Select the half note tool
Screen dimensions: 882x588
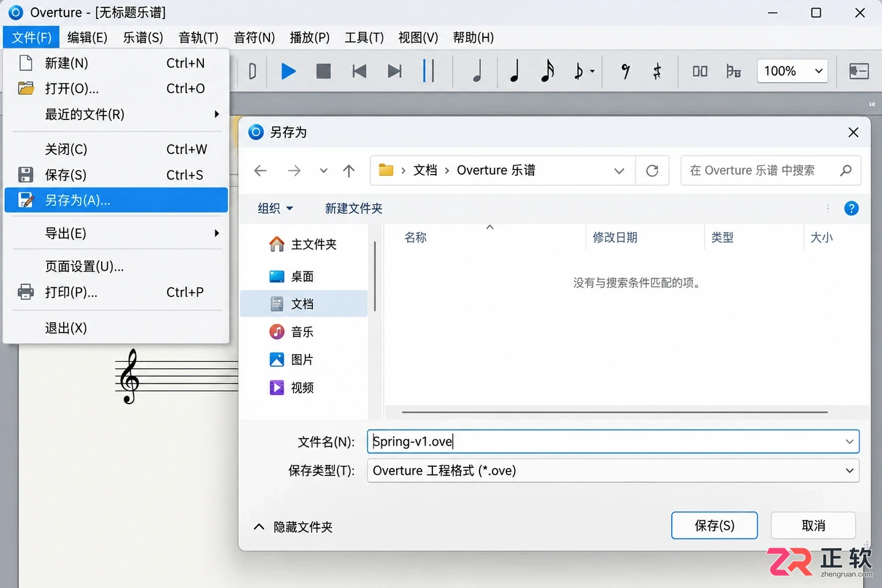click(x=477, y=71)
